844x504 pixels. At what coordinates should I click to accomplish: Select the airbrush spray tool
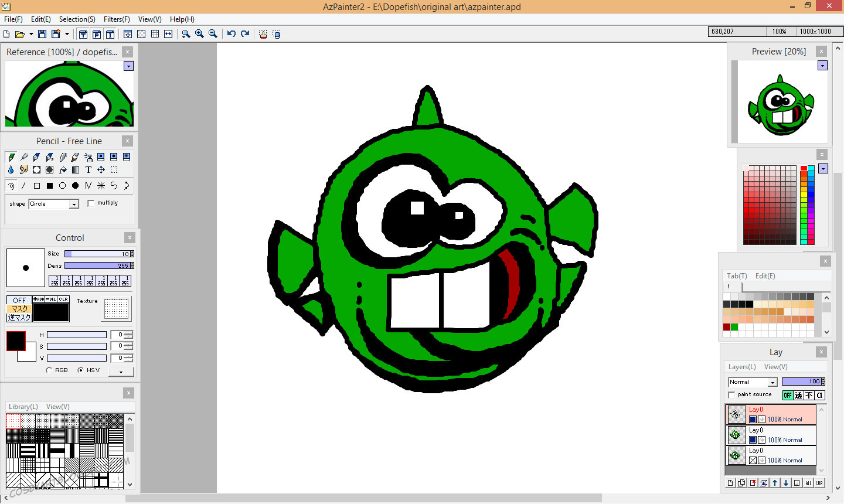89,157
